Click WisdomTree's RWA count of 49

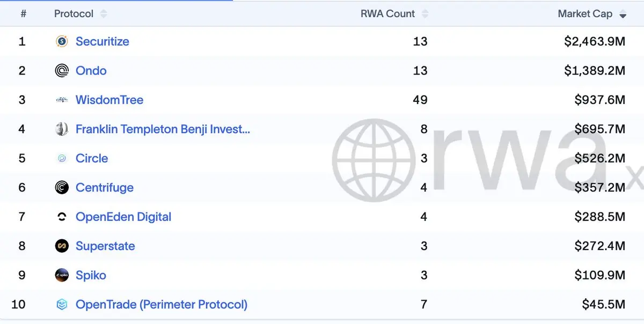click(x=420, y=100)
